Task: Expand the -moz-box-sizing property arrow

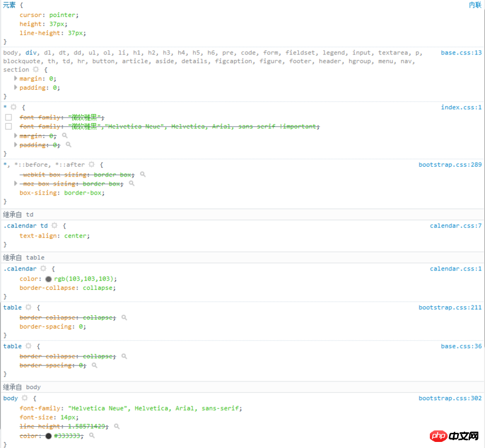Action: (x=16, y=184)
